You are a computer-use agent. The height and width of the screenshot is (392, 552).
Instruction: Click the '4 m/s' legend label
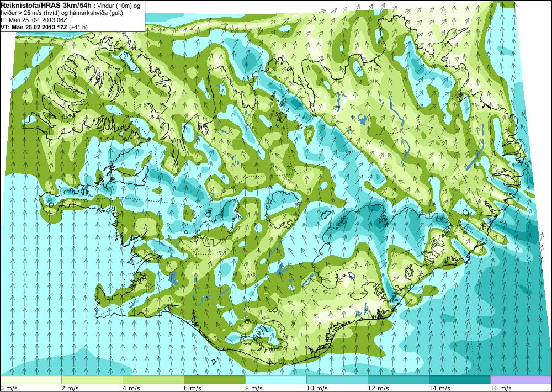(131, 388)
